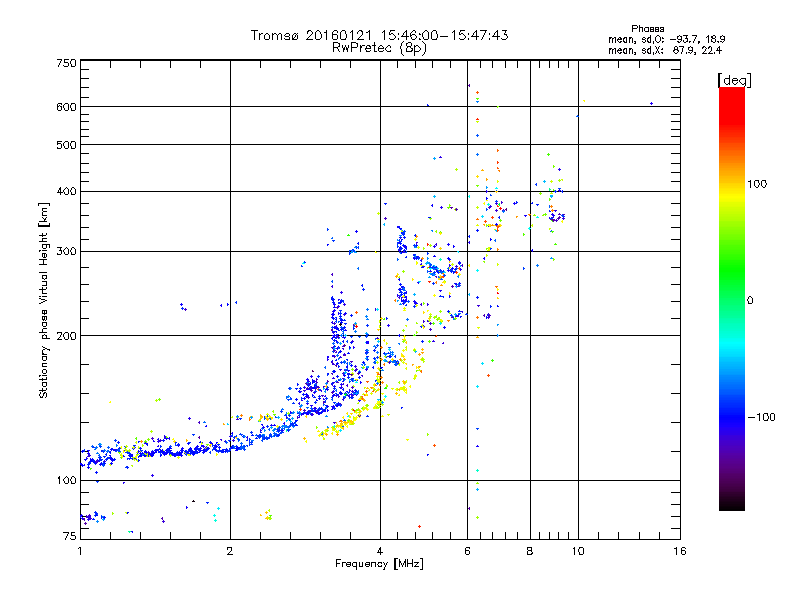This screenshot has width=800, height=600.
Task: Click the 'Phases' header text
Action: click(x=647, y=29)
